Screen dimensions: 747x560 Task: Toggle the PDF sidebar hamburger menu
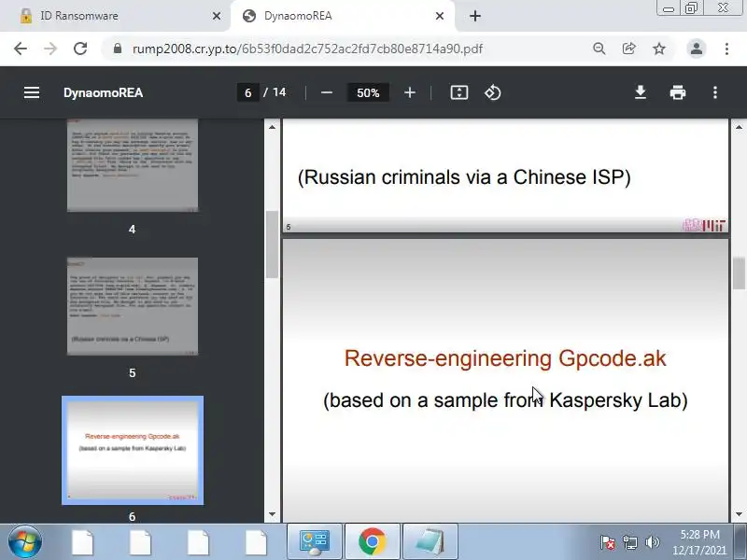[32, 92]
